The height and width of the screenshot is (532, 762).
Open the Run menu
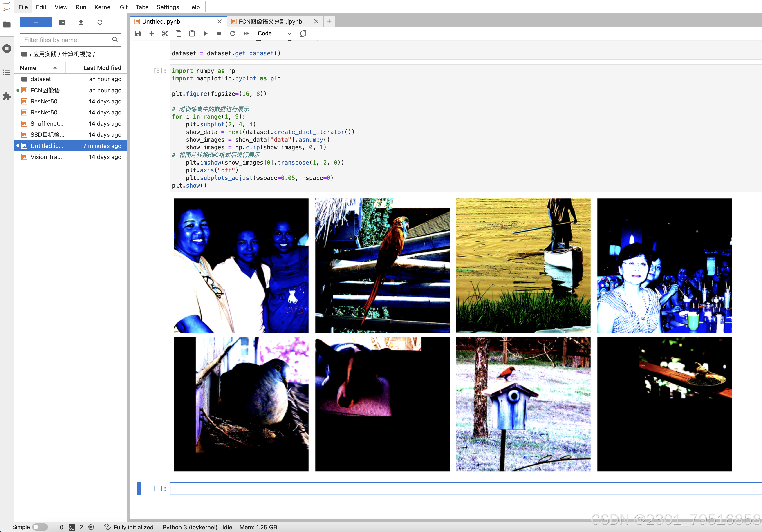(x=81, y=7)
